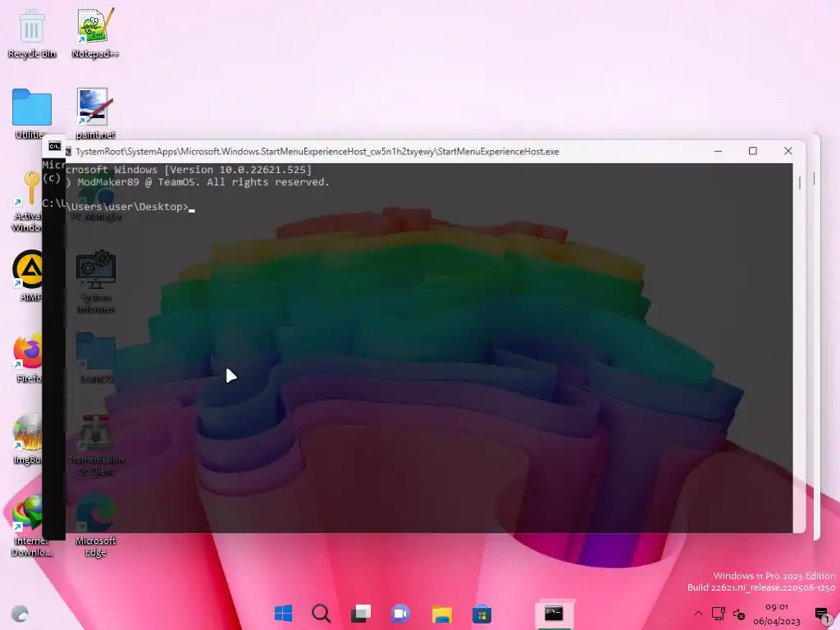Screen dimensions: 840x630
Task: Show hidden tray icons chevron
Action: (x=697, y=614)
